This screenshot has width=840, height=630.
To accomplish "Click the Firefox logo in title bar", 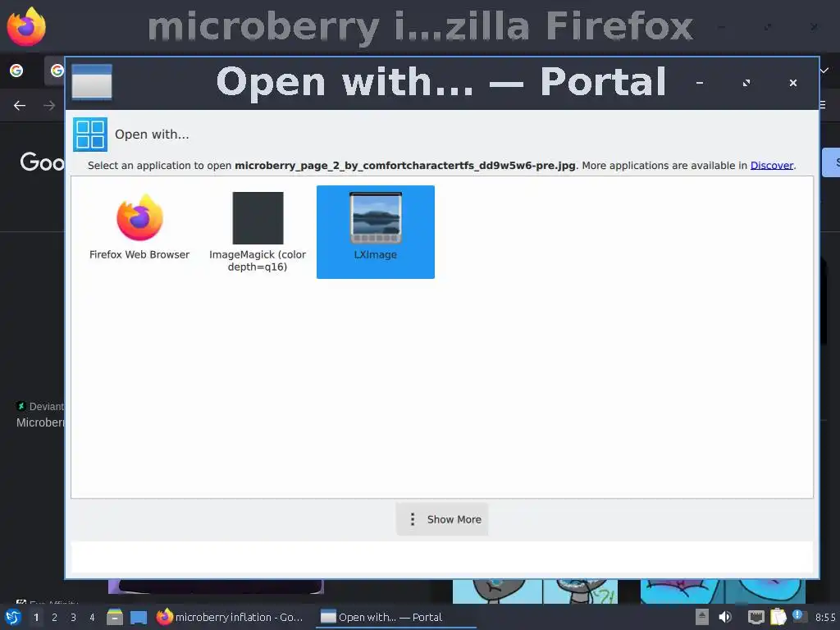I will (26, 26).
